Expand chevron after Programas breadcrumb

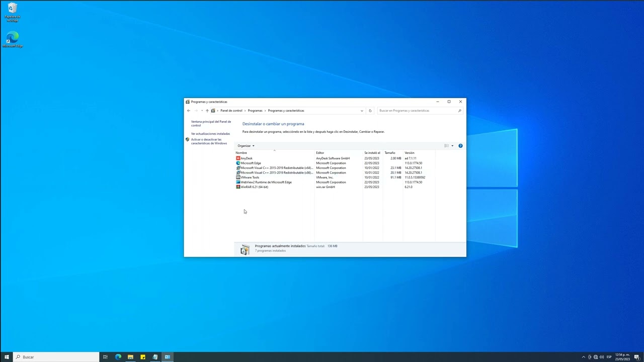point(265,111)
